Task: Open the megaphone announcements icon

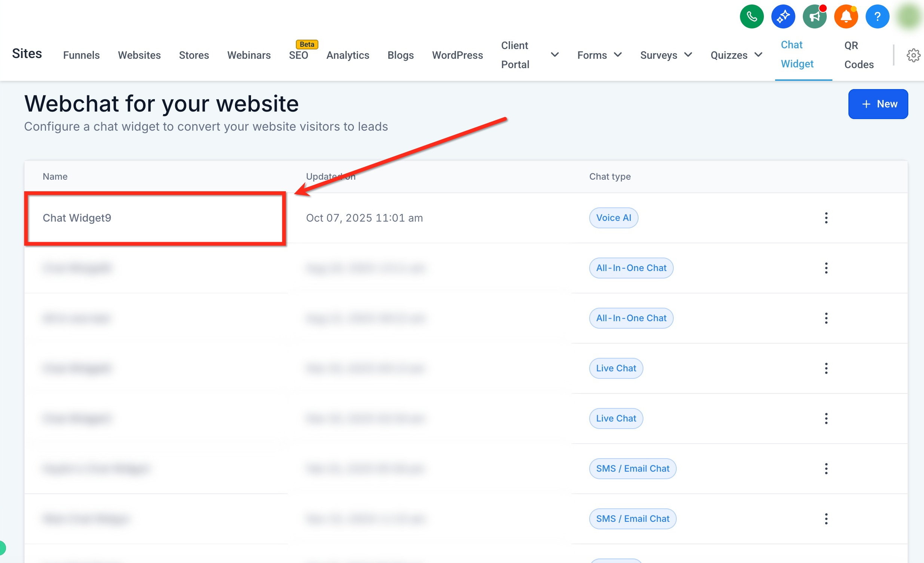Action: coord(814,16)
